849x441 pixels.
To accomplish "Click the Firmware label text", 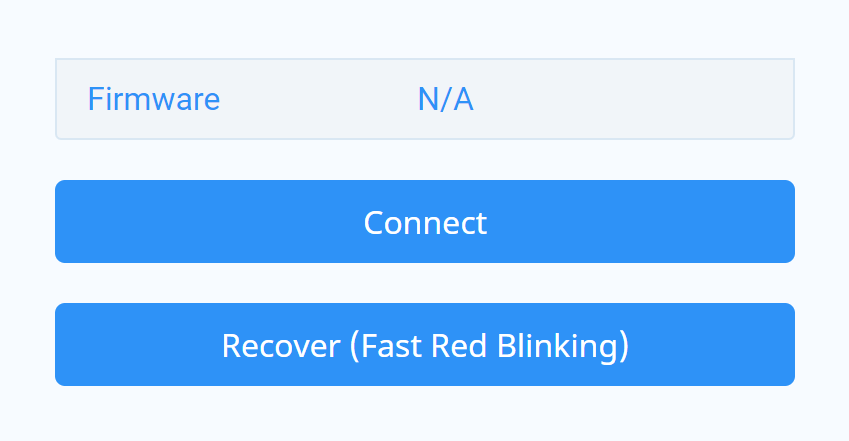I will 154,99.
